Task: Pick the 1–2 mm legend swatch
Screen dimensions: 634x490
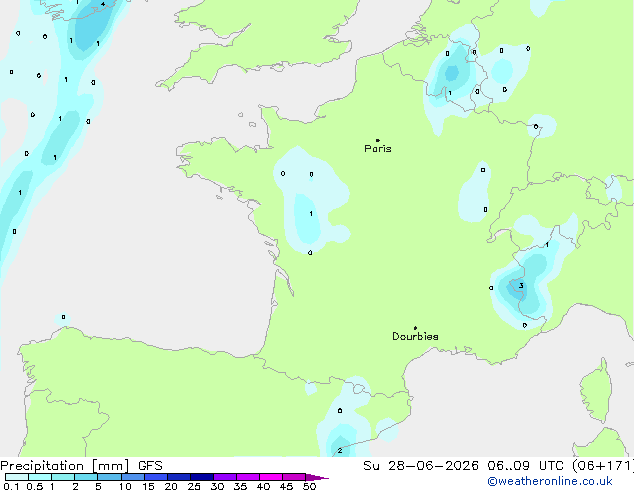Action: click(63, 477)
